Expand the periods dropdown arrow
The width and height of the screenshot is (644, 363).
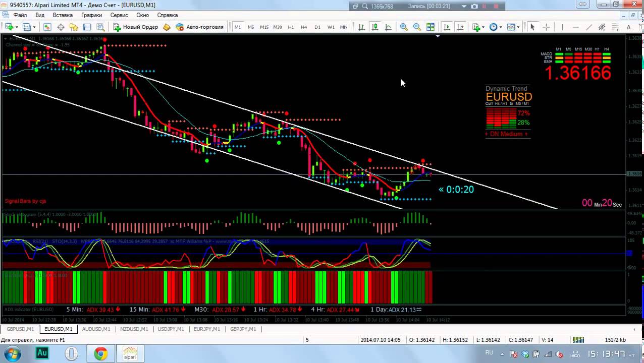(501, 27)
